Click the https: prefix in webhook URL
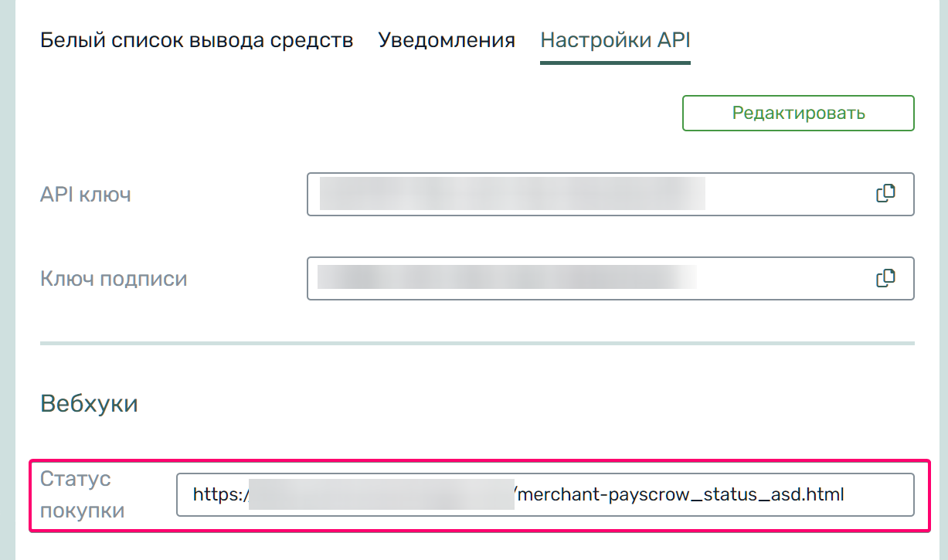This screenshot has height=560, width=948. 219,494
